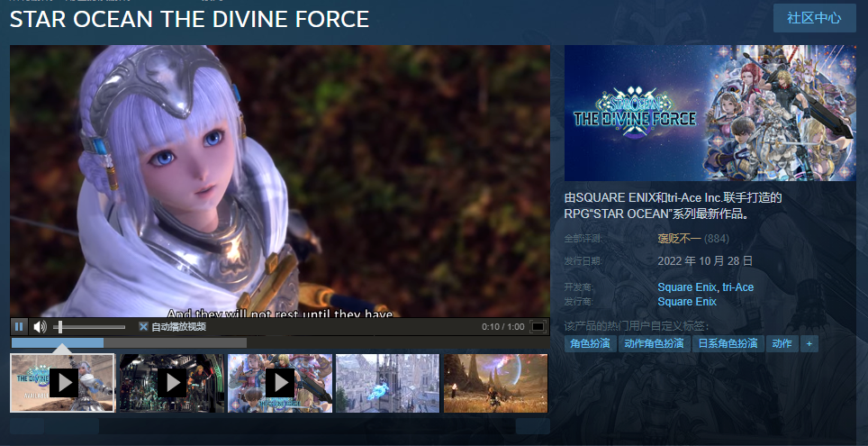Select the 动作角色扮演 tag
868x446 pixels.
tap(654, 343)
